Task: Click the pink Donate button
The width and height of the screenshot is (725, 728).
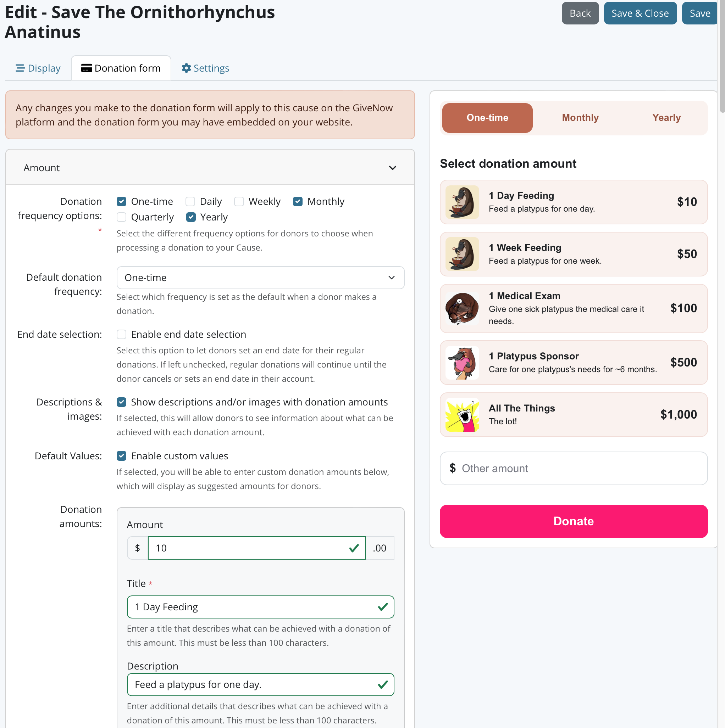Action: [x=574, y=521]
